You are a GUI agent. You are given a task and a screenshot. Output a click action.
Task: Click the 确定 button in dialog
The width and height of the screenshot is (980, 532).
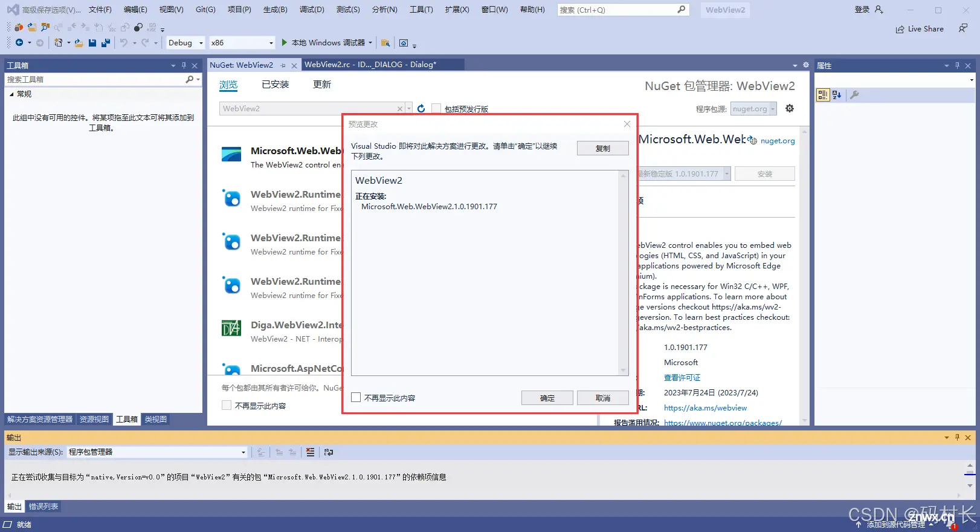click(547, 398)
